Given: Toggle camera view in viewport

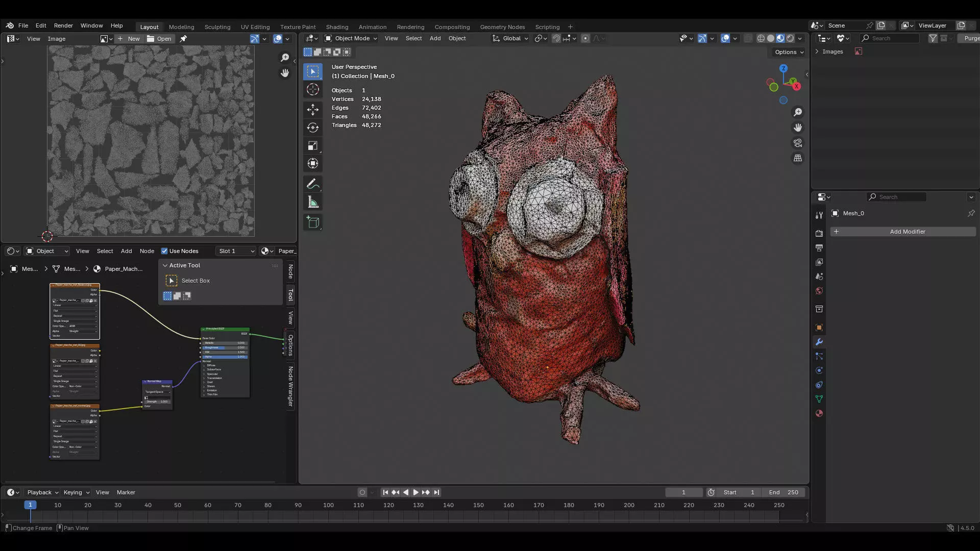Looking at the screenshot, I should point(798,143).
